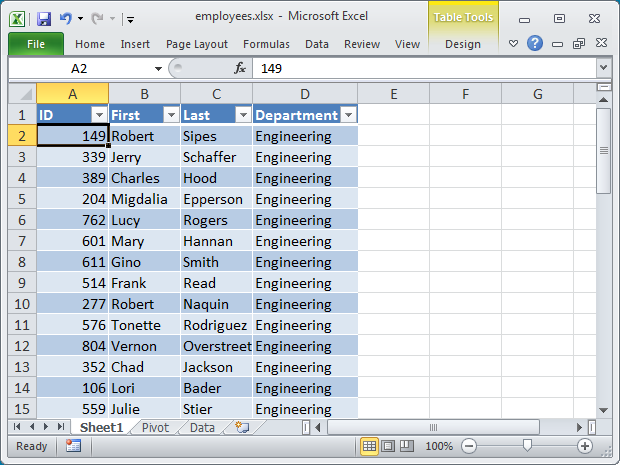This screenshot has height=465, width=620.
Task: Insert a new worksheet icon
Action: point(242,427)
